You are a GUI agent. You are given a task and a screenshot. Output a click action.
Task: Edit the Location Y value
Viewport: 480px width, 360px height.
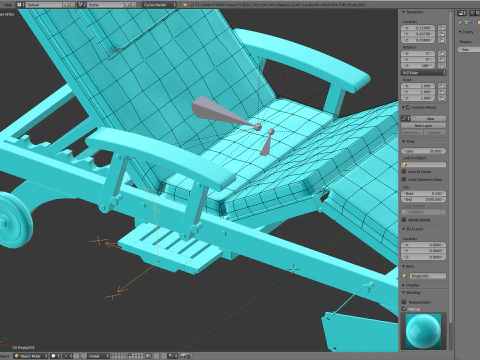coord(418,34)
